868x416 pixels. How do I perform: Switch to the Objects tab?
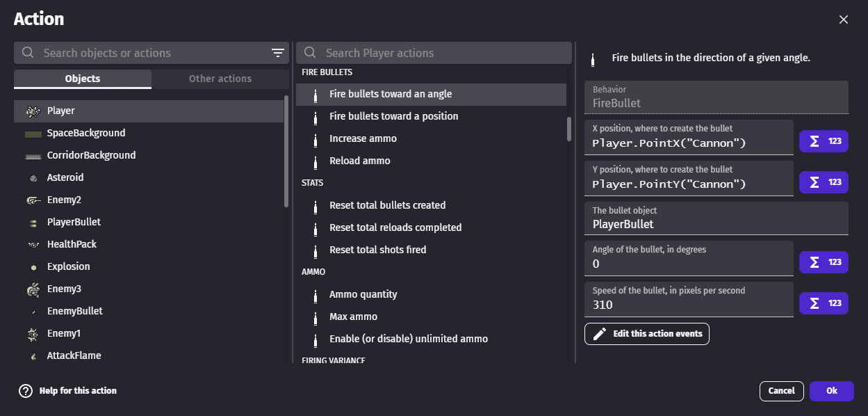tap(83, 79)
